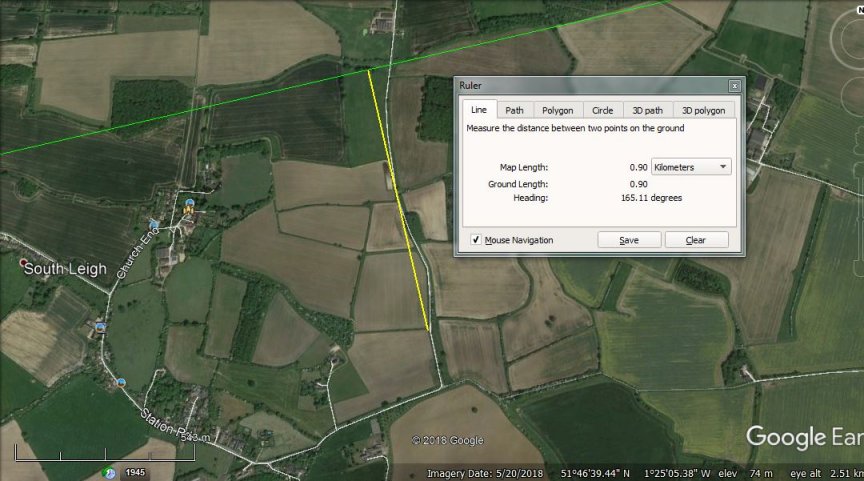Switch to the Path tab

pos(514,110)
